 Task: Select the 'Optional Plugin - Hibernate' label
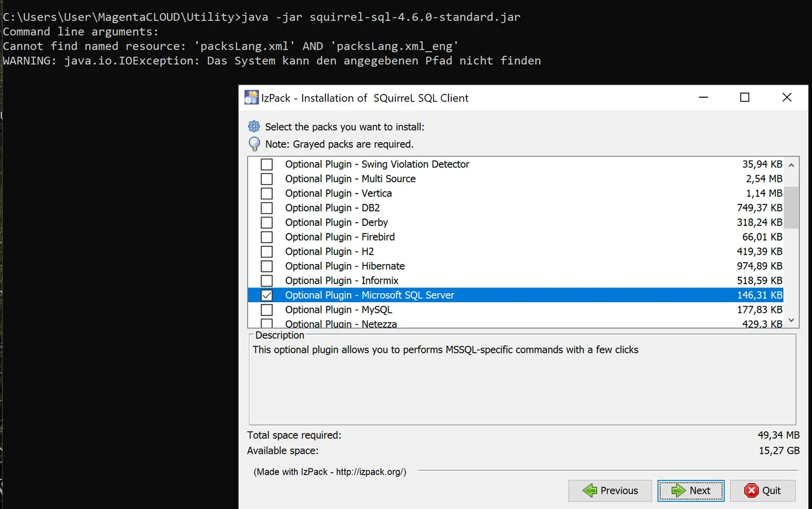(x=344, y=267)
